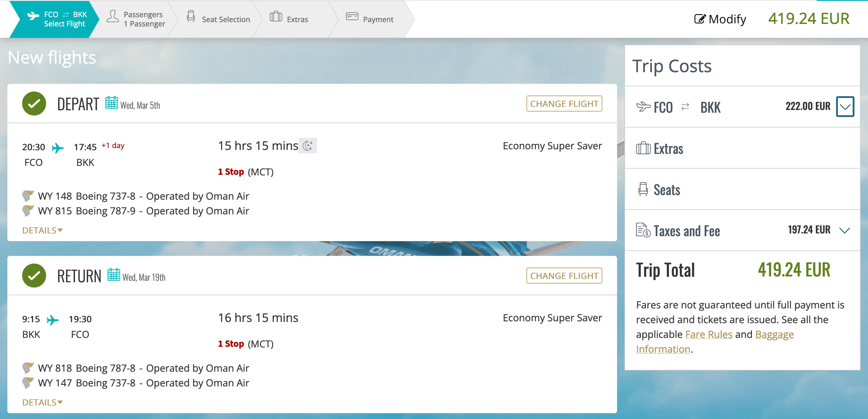868x419 pixels.
Task: Click the Return calendar icon
Action: [x=114, y=275]
